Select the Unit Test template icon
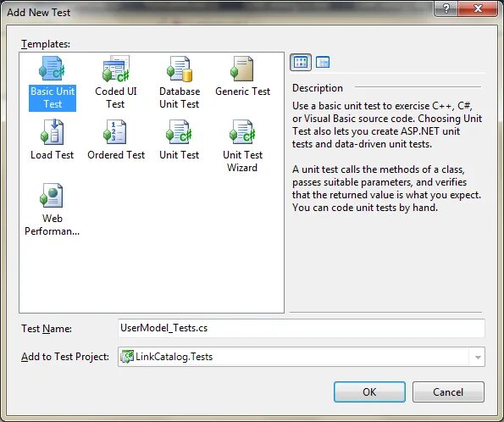The height and width of the screenshot is (422, 504). [x=179, y=131]
